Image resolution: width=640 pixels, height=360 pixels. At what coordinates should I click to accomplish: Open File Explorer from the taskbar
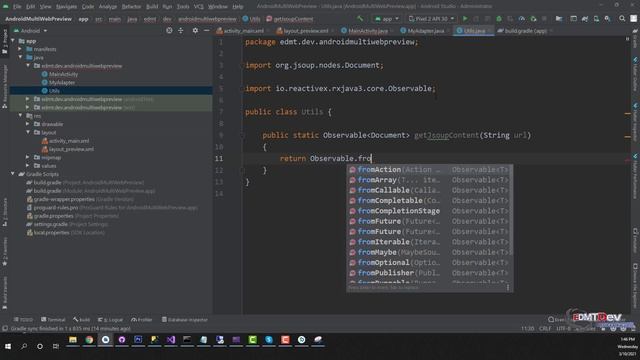point(73,340)
